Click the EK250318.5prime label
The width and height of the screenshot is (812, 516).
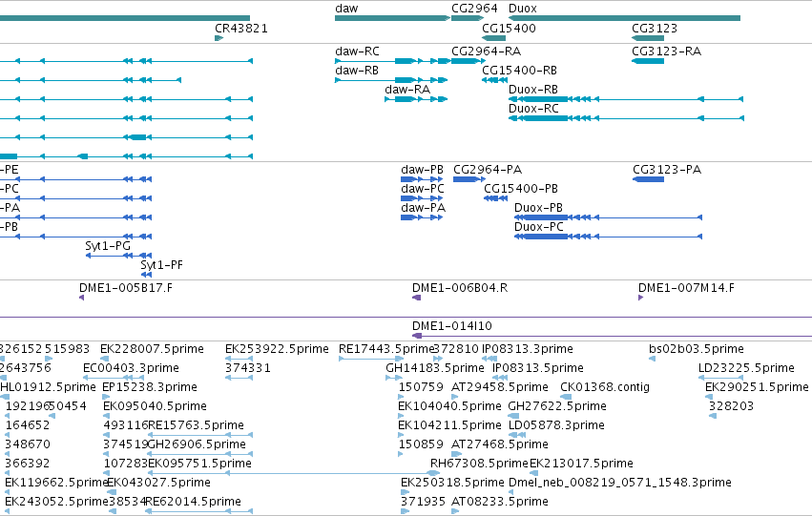(x=452, y=483)
